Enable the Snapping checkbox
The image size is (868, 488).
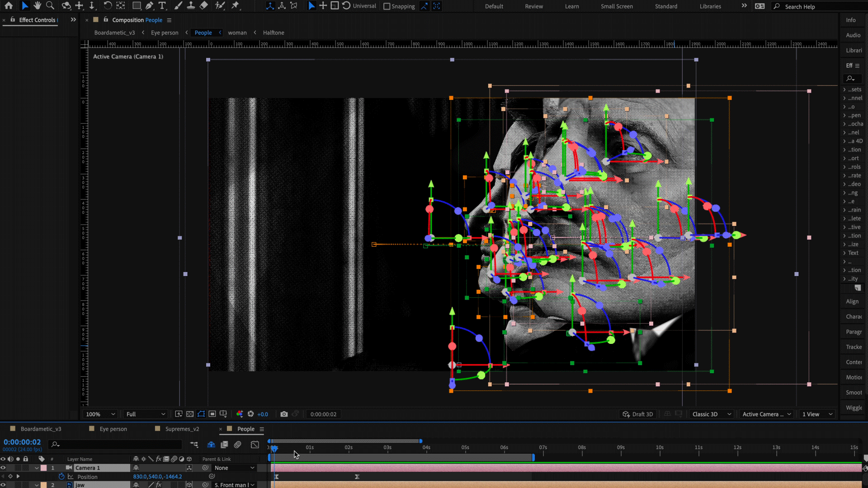pyautogui.click(x=387, y=6)
